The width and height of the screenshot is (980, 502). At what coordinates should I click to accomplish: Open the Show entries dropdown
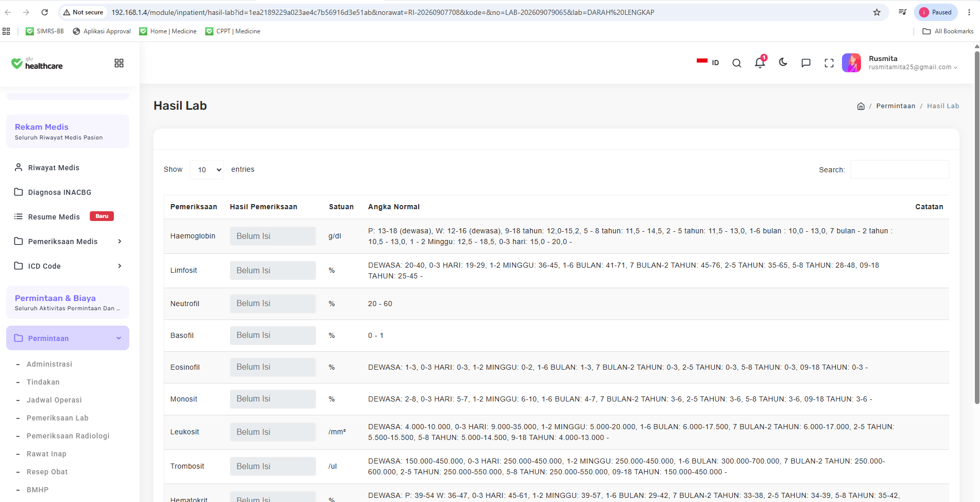click(x=207, y=170)
